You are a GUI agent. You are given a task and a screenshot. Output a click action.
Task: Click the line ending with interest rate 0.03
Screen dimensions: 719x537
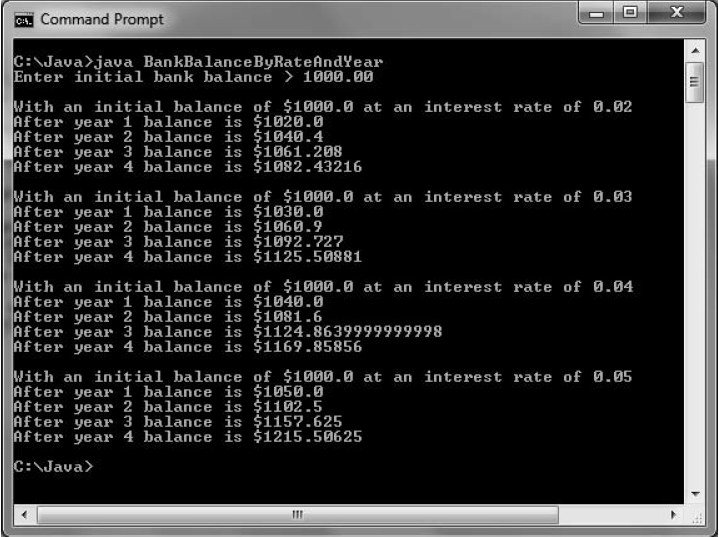(323, 197)
